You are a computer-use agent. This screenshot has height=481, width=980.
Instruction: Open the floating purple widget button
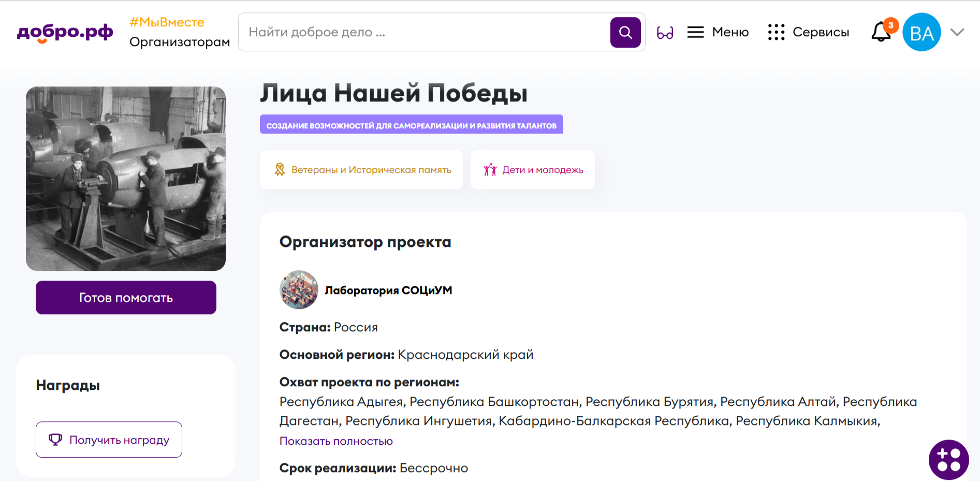click(x=948, y=459)
